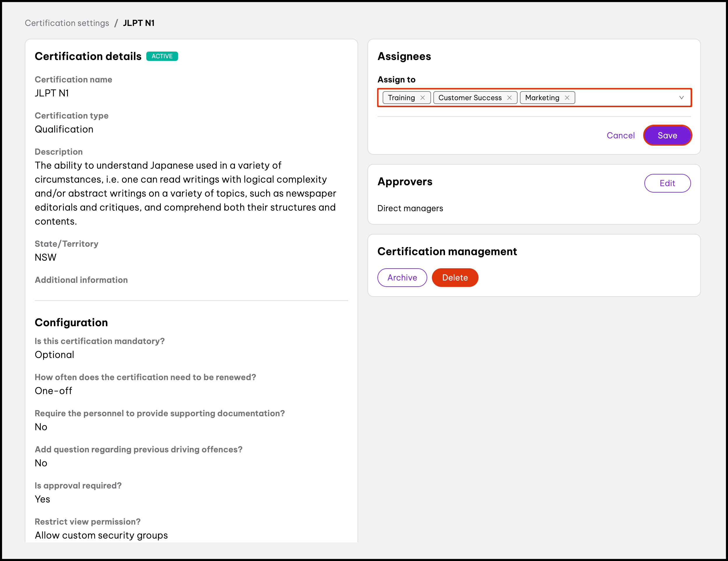Click the Direct managers approver text
This screenshot has height=561, width=728.
(410, 208)
